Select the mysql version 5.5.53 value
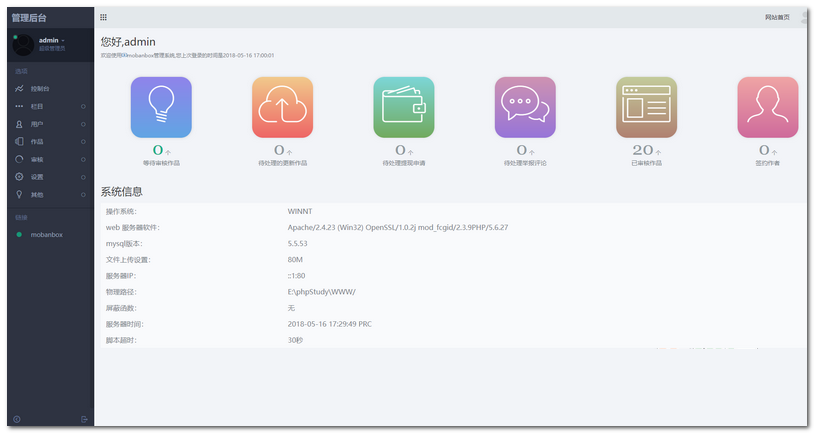The image size is (814, 433). point(297,243)
